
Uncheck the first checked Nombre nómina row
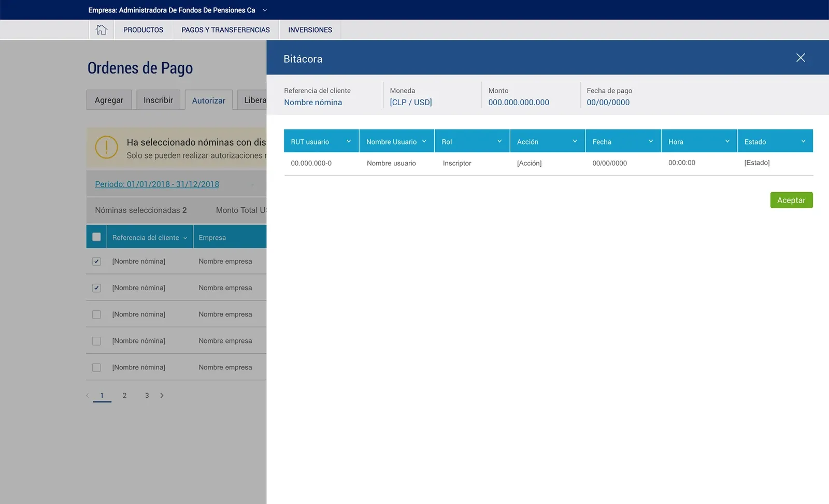click(96, 262)
